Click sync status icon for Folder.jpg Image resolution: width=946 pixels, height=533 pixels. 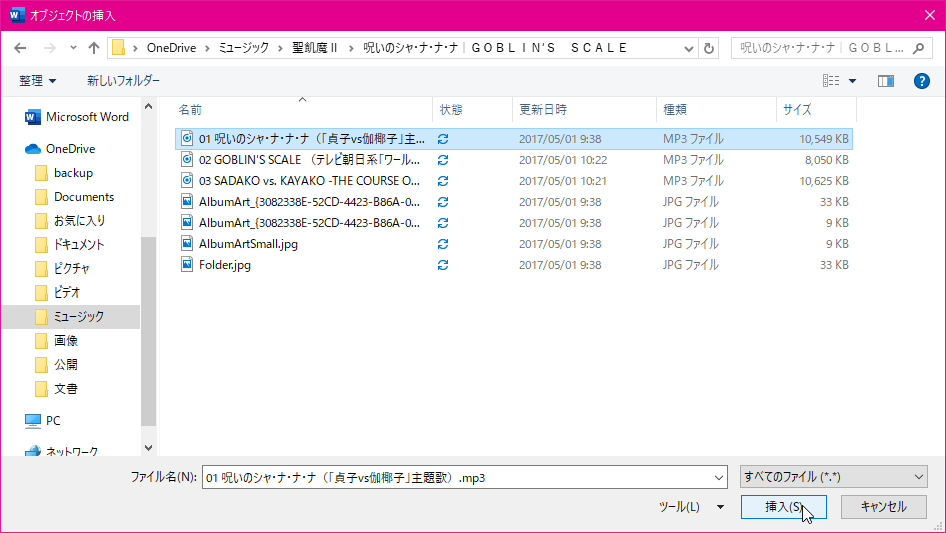[x=443, y=265]
